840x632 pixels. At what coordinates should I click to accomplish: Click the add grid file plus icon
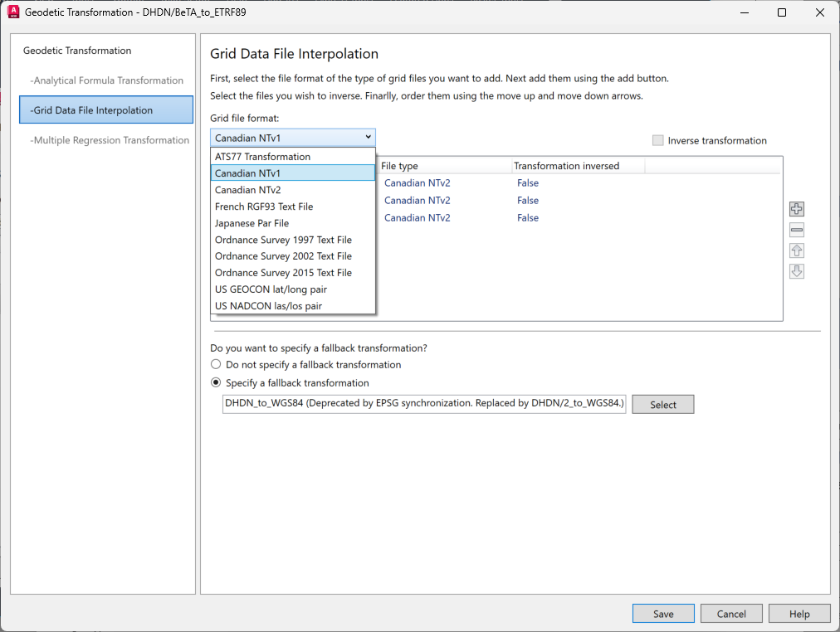[x=797, y=209]
